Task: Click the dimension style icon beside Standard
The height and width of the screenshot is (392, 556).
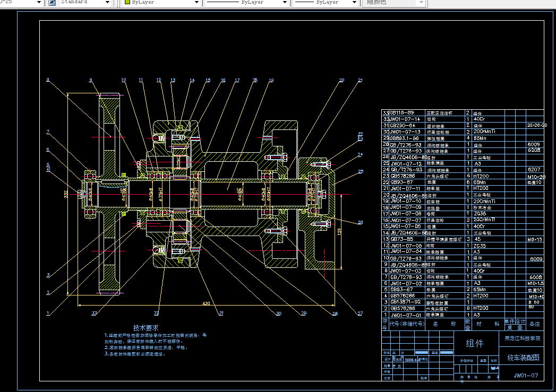Action: click(x=52, y=3)
